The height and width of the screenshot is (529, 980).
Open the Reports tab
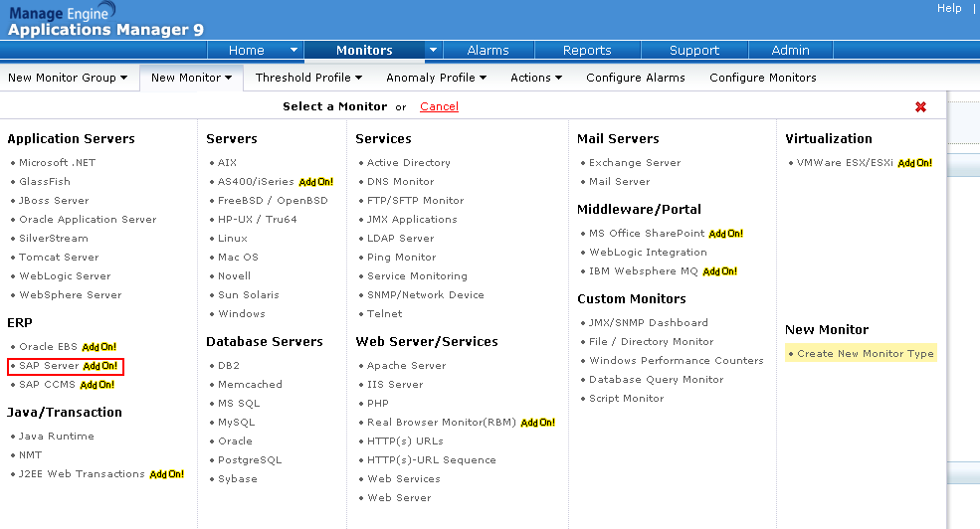587,50
